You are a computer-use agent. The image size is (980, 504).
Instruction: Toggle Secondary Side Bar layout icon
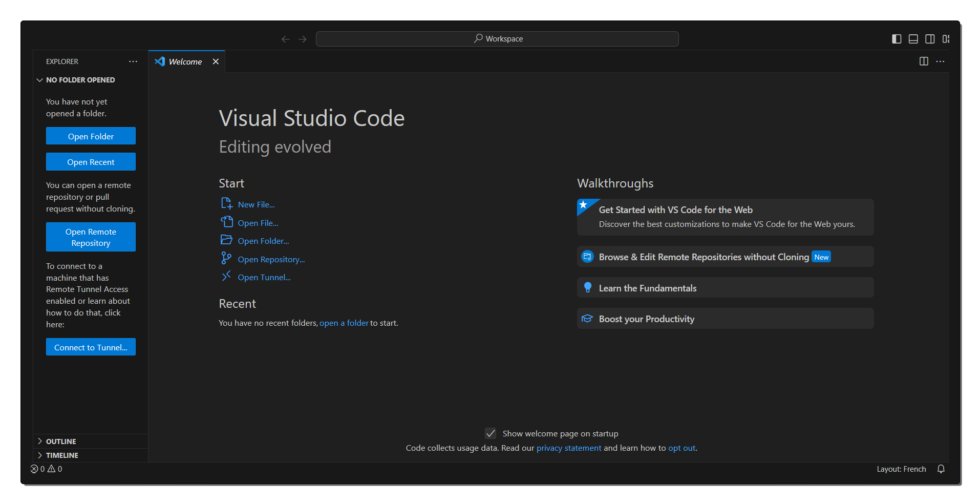click(x=930, y=39)
